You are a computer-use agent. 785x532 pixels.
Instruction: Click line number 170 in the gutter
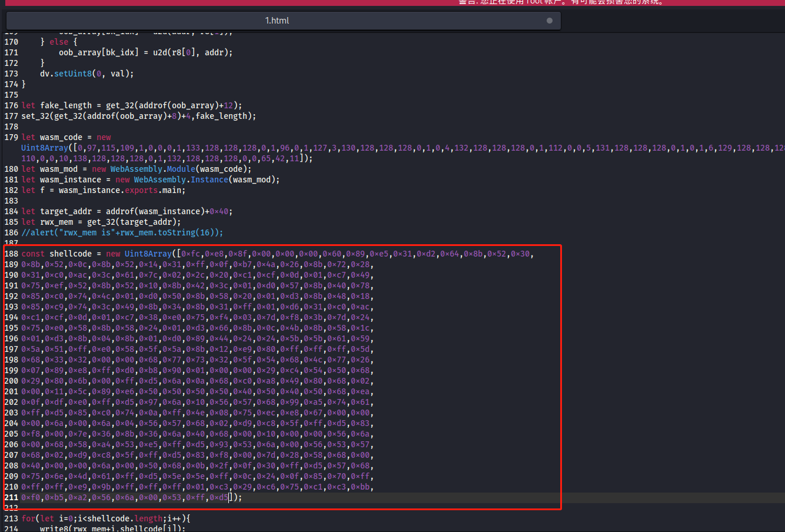pyautogui.click(x=11, y=42)
